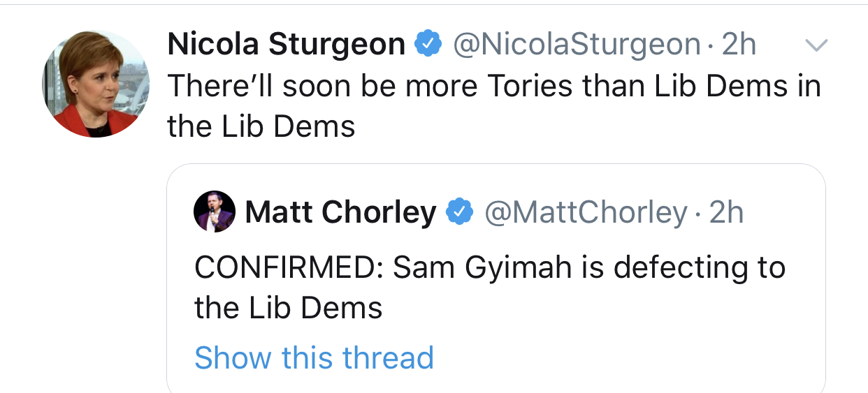The height and width of the screenshot is (393, 868).
Task: Open tweet options chevron dropdown
Action: pos(816,46)
